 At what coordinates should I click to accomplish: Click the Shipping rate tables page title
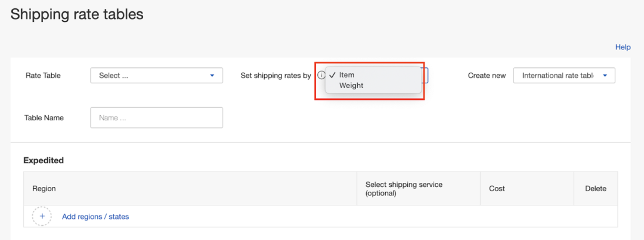pos(77,14)
